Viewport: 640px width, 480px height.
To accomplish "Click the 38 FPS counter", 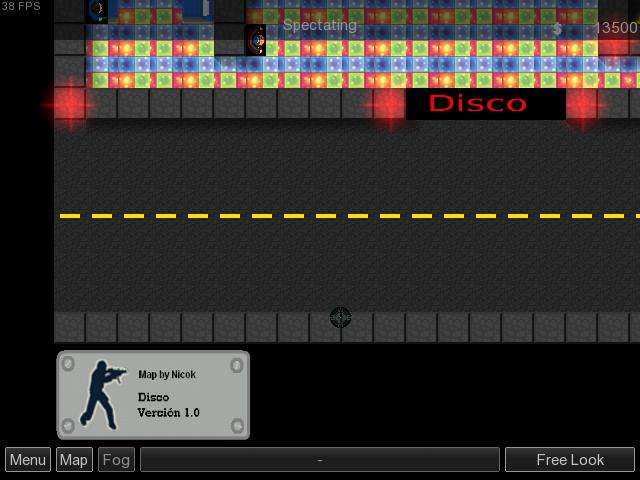I will (x=21, y=6).
